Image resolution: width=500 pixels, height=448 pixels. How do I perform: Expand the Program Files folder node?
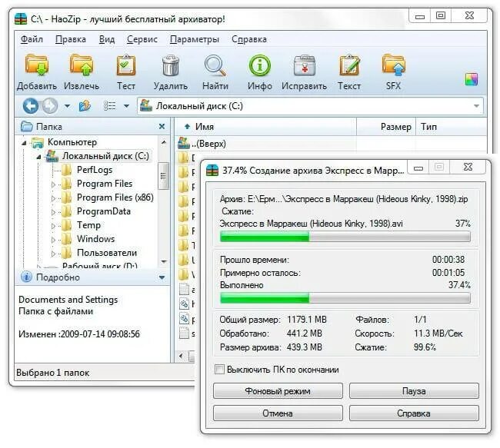point(53,184)
